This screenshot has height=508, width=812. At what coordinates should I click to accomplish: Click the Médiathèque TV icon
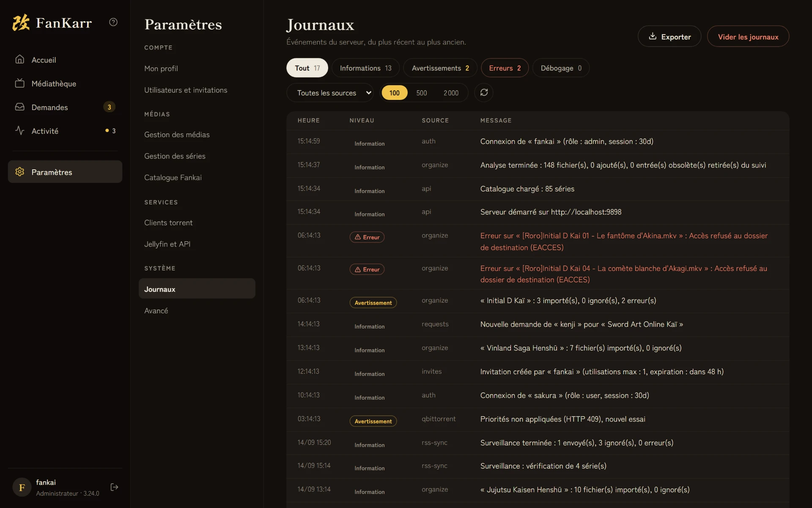[x=20, y=83]
